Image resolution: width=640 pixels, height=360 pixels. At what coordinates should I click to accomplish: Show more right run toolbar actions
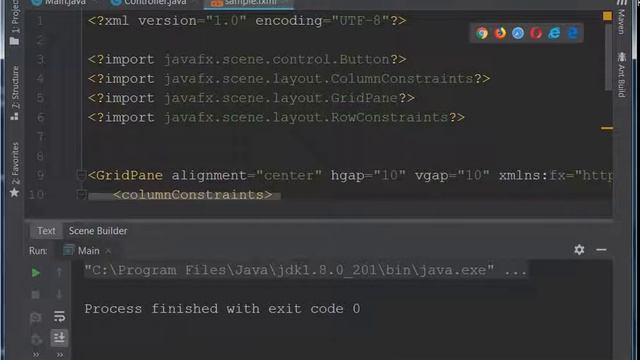[x=60, y=355]
